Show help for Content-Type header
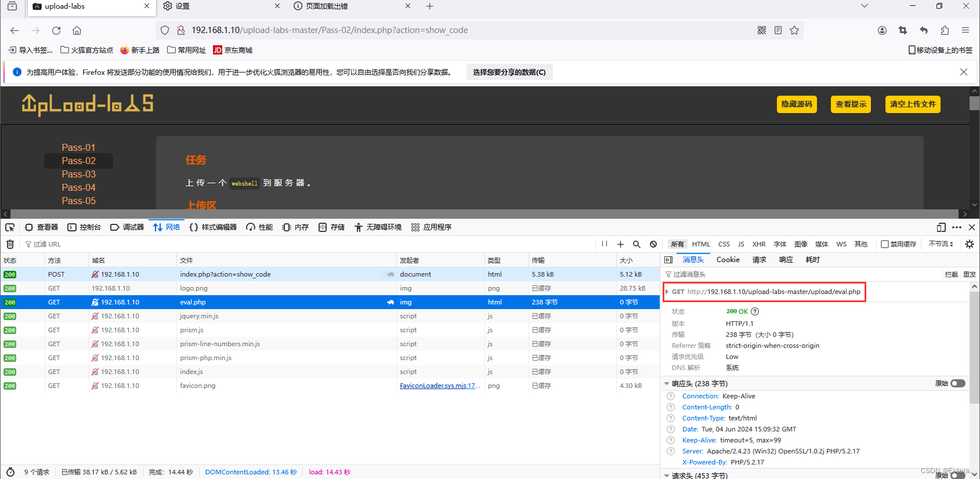980x479 pixels. [671, 418]
